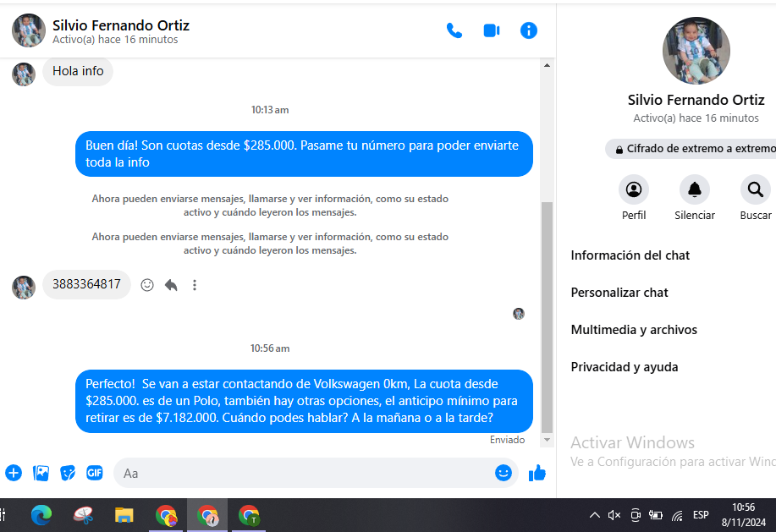React to the 3883364817 message
The image size is (776, 532).
(x=147, y=285)
